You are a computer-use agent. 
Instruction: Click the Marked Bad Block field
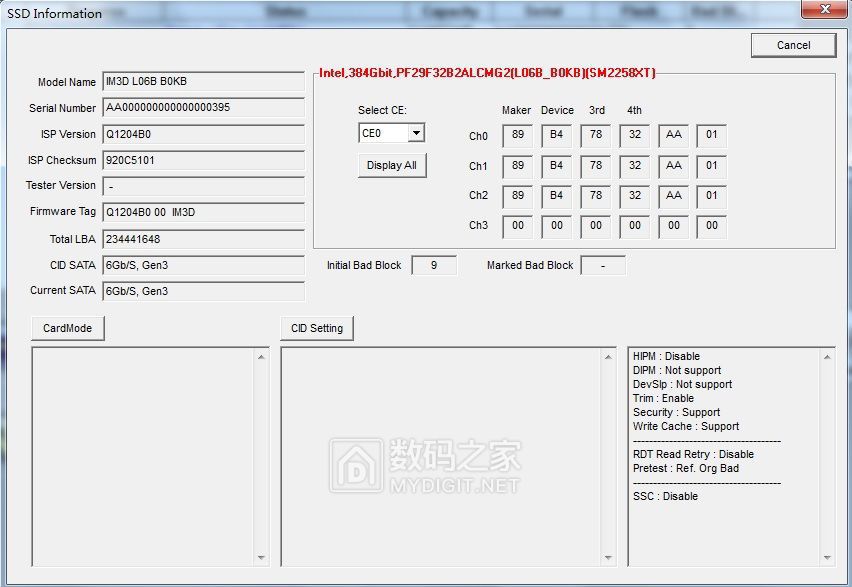coord(604,265)
